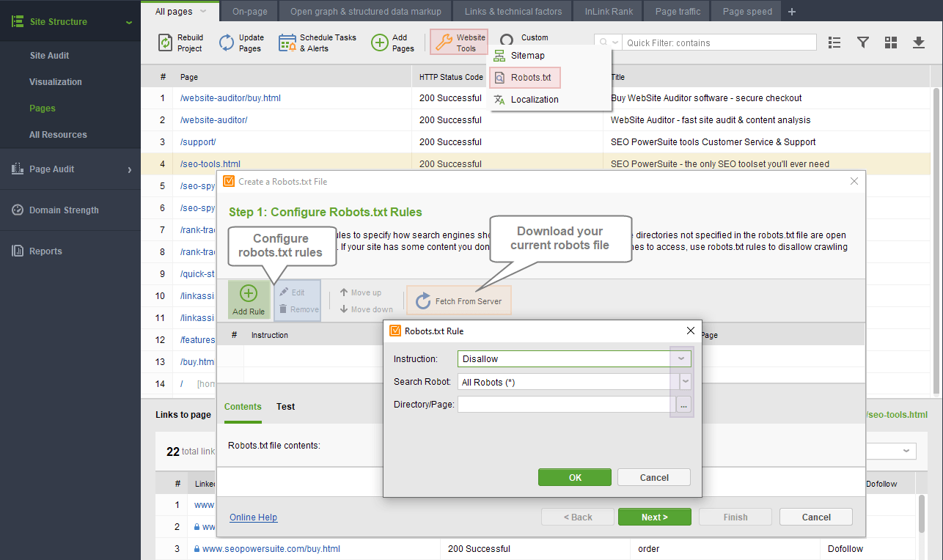Collapse the Site Structure sidebar section
Viewport: 943px width, 560px height.
[x=129, y=22]
